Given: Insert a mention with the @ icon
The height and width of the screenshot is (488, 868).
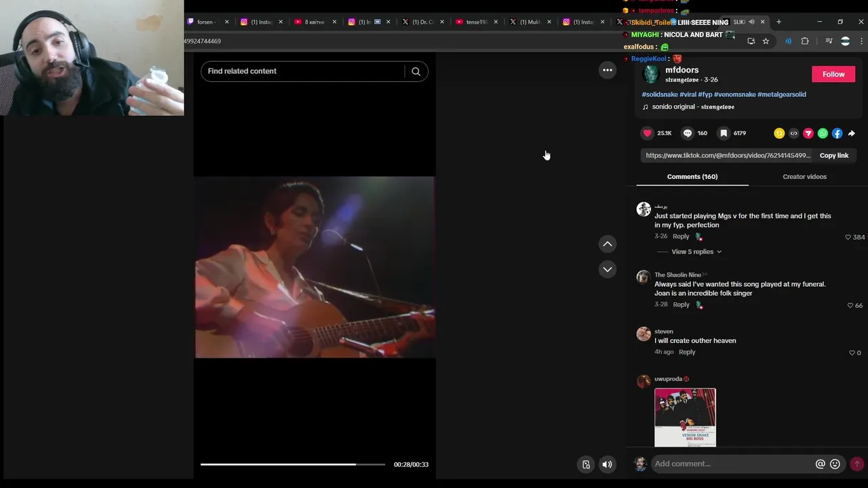Looking at the screenshot, I should (x=820, y=464).
